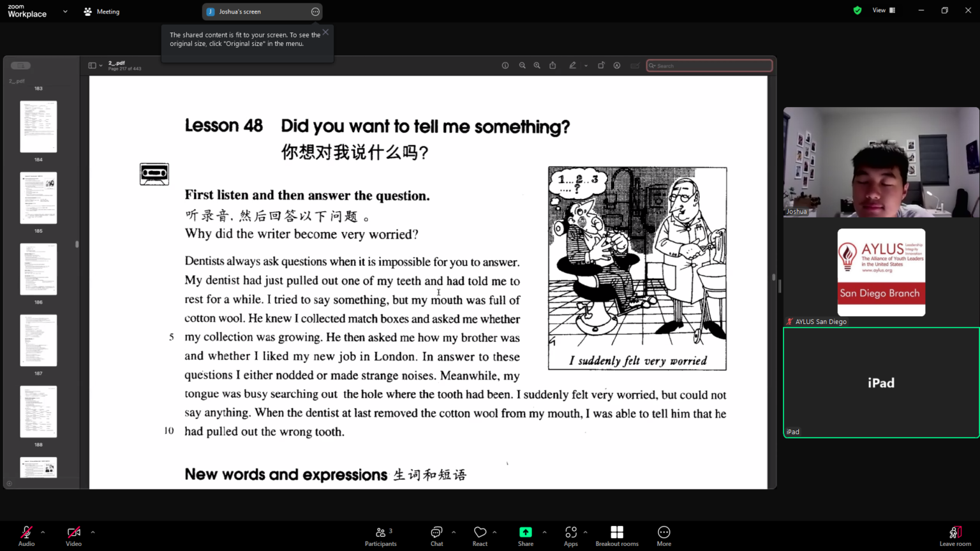Click the form filling icon

point(635,66)
